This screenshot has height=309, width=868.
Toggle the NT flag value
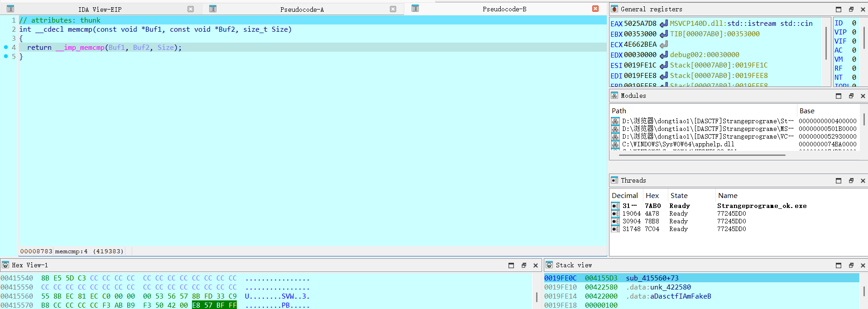pos(854,77)
